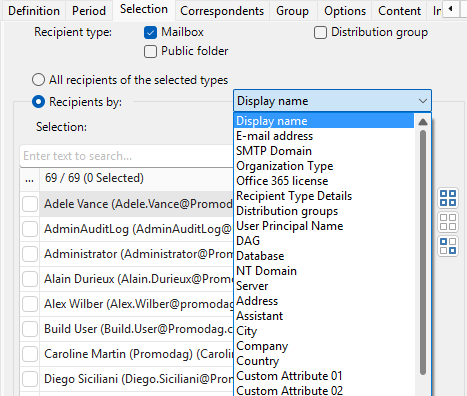Viewport: 467px width, 396px height.
Task: Choose DAG option in list
Action: (324, 241)
